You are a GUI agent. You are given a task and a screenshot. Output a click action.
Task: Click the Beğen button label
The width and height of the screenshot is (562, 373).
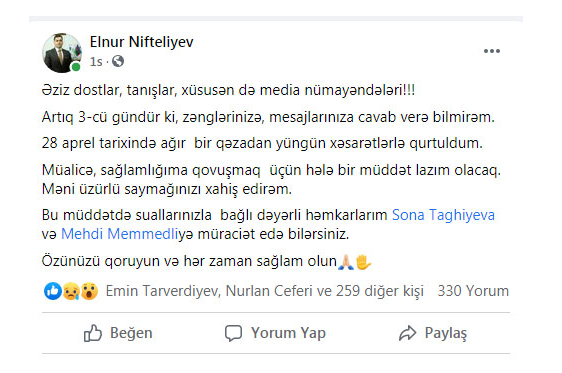tap(131, 333)
